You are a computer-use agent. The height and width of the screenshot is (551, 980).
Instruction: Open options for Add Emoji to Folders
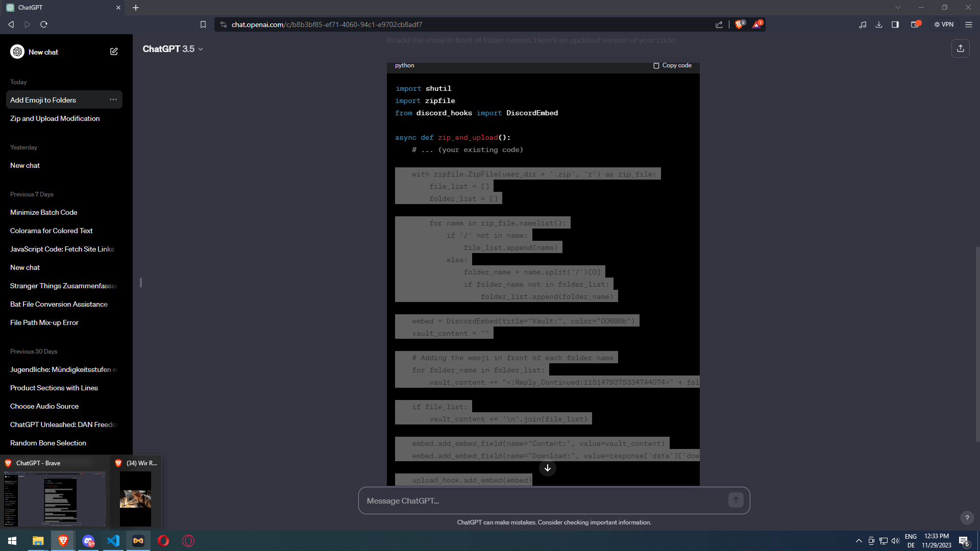pyautogui.click(x=113, y=100)
